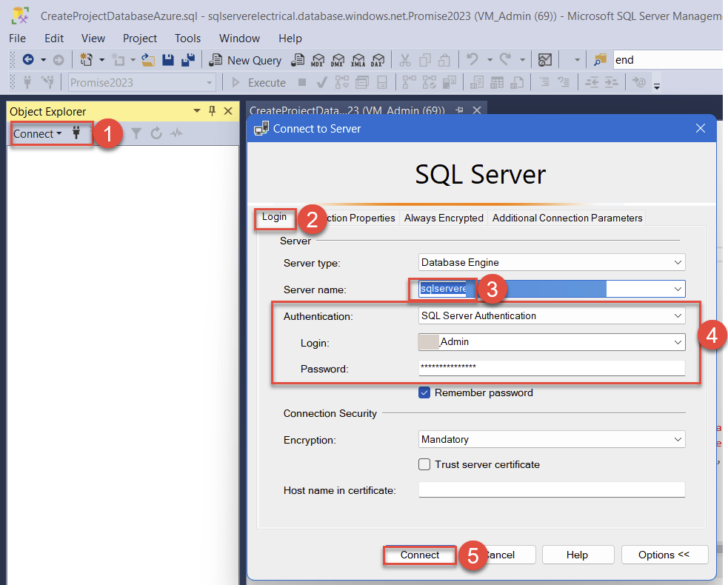Click the Help button in the dialog
This screenshot has height=585, width=728.
click(x=577, y=555)
